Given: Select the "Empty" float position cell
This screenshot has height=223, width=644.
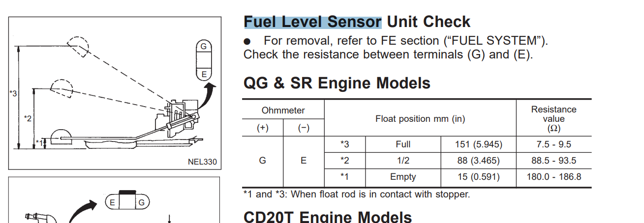Looking at the screenshot, I should tap(403, 177).
